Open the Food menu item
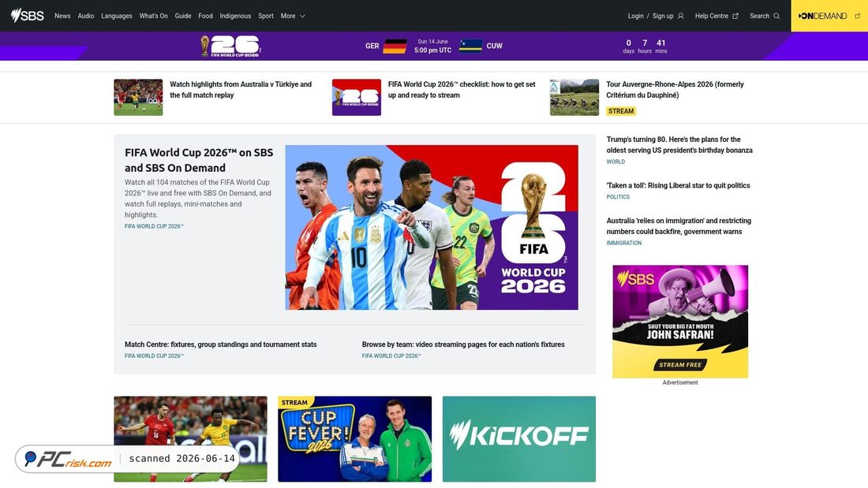868x488 pixels. pos(205,16)
